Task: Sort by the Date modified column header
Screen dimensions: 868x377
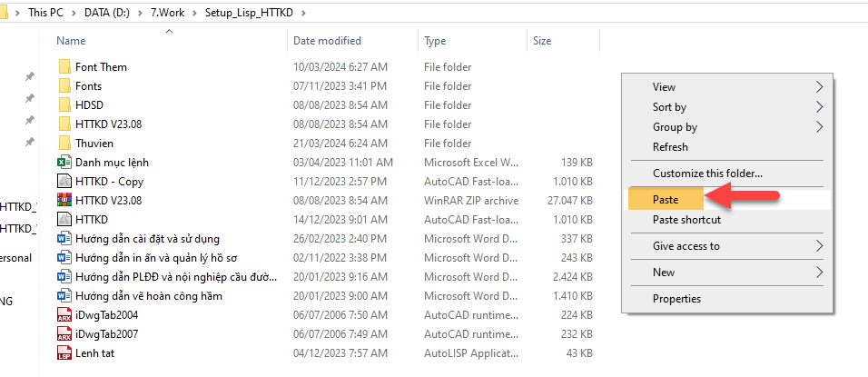Action: point(327,41)
